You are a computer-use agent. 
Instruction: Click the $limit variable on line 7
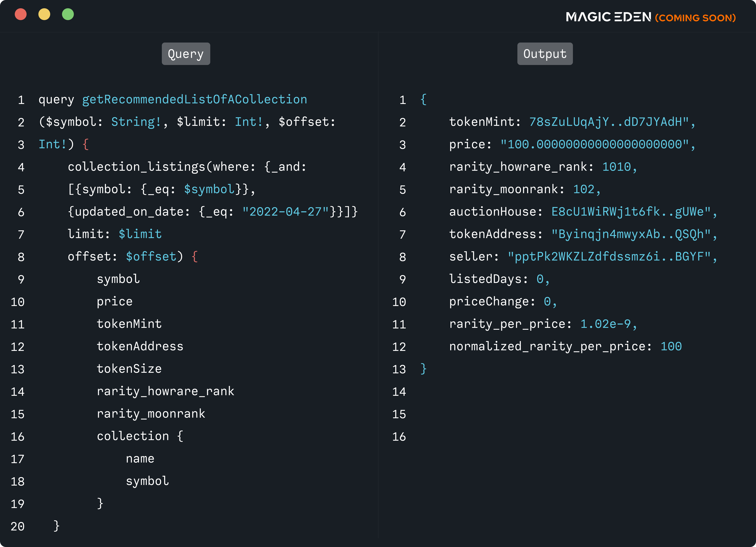(140, 234)
